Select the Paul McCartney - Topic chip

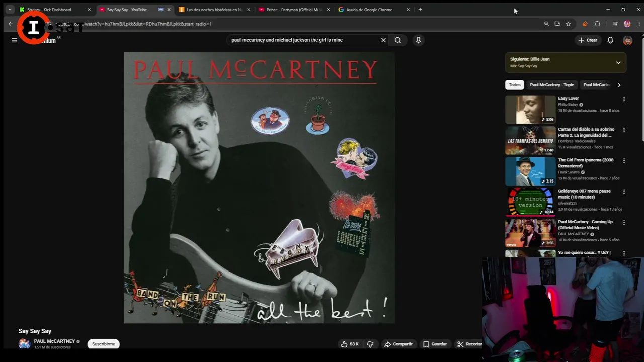(x=551, y=85)
